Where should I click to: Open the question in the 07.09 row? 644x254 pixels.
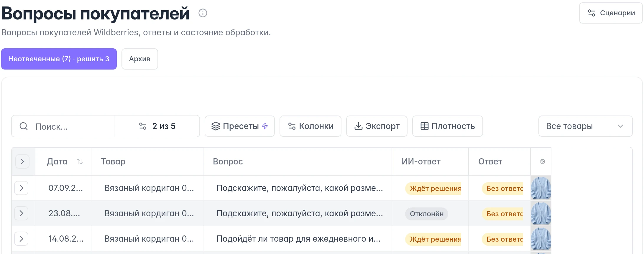tap(300, 188)
